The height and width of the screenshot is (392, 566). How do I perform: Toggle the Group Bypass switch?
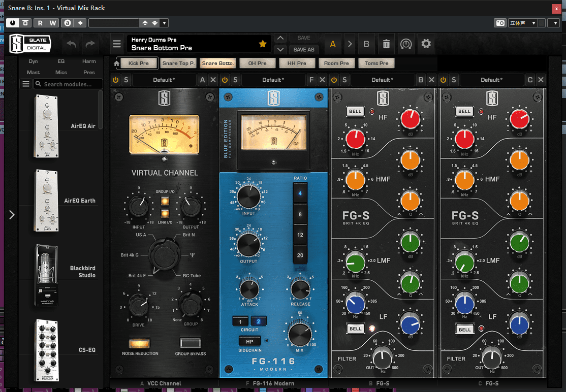pos(191,343)
